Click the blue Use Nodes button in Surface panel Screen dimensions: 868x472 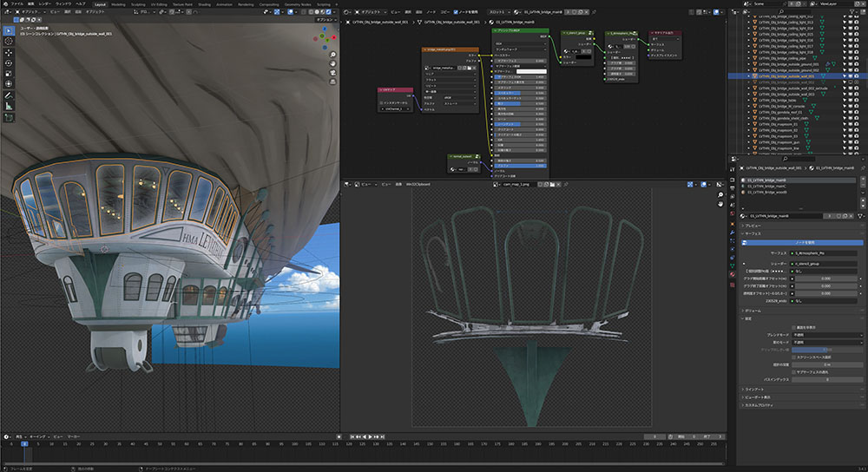802,242
